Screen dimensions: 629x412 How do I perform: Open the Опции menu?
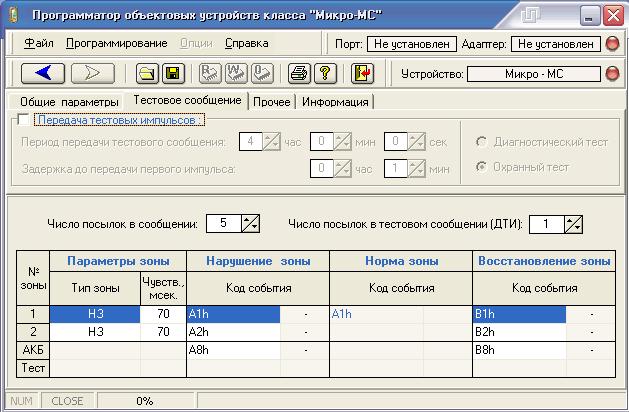point(196,43)
